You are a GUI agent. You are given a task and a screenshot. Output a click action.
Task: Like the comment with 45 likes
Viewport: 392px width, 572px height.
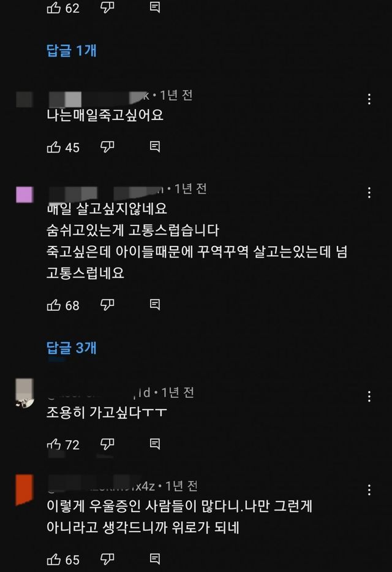tap(53, 147)
